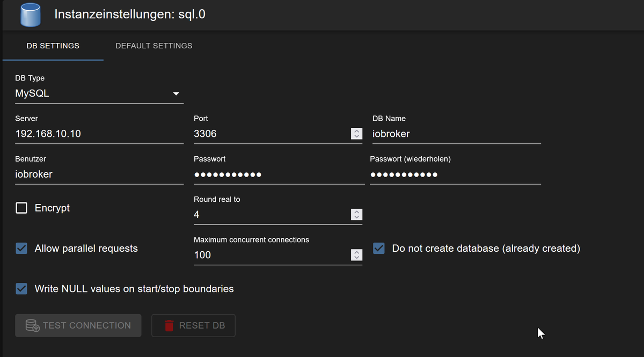The width and height of the screenshot is (644, 357).
Task: Click the SQL database cylinder icon
Action: pyautogui.click(x=31, y=14)
